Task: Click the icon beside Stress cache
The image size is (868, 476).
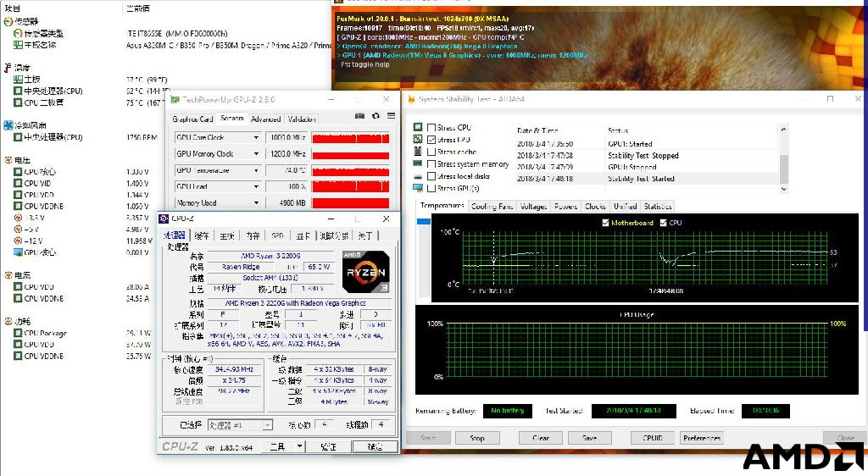Action: [418, 152]
